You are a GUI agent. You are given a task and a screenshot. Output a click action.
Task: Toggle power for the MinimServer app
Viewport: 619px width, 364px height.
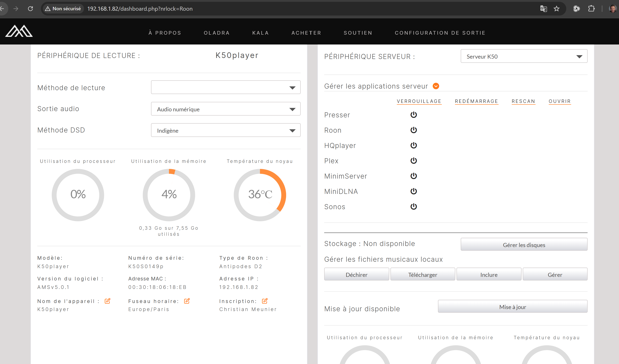(x=414, y=176)
